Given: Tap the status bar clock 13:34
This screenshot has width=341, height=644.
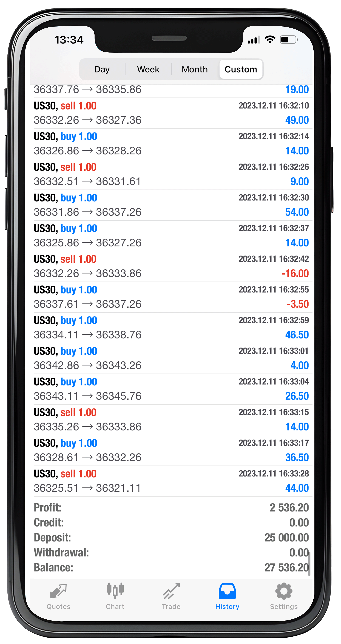Looking at the screenshot, I should [69, 40].
